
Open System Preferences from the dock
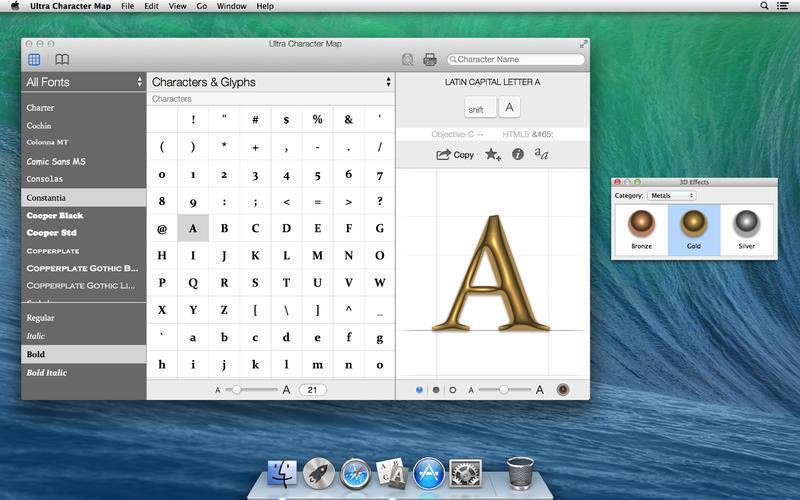[465, 473]
